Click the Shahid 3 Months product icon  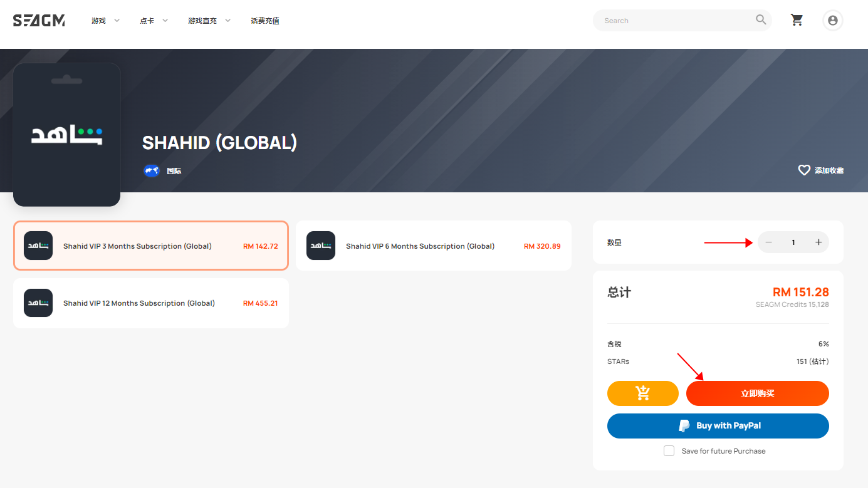coord(38,246)
